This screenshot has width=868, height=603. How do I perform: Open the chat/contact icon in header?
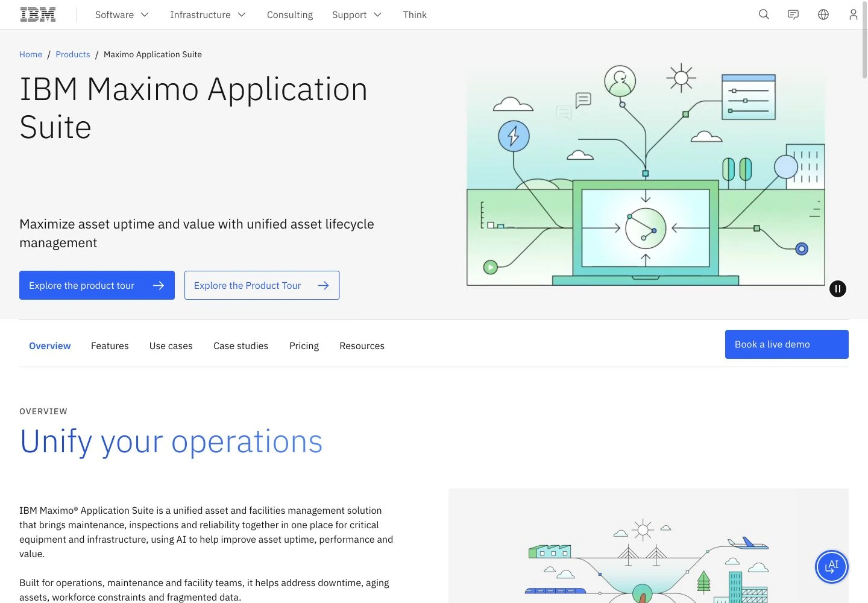793,14
